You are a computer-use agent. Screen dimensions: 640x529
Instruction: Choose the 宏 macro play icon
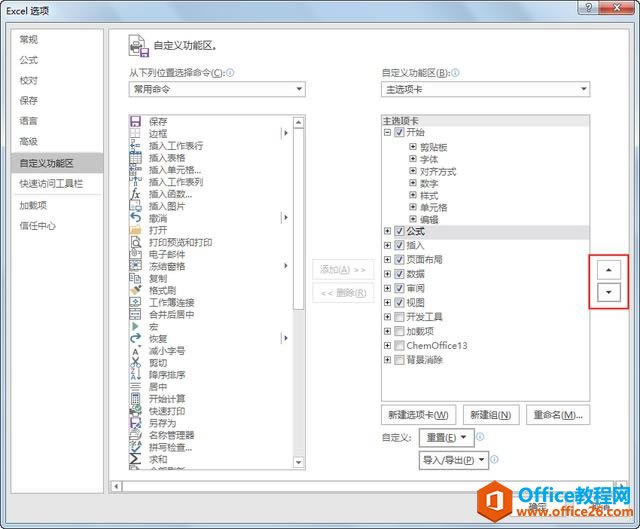[135, 327]
